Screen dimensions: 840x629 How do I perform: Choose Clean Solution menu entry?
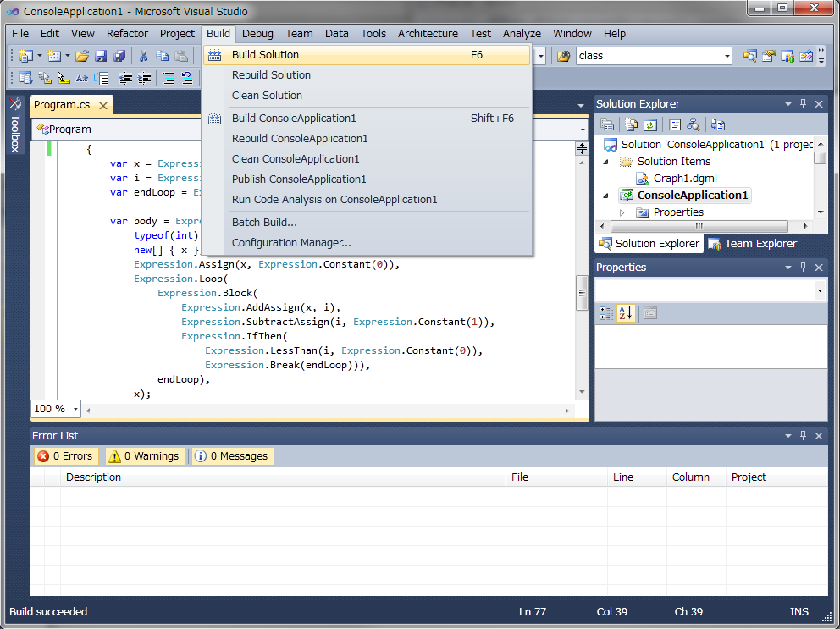(267, 96)
